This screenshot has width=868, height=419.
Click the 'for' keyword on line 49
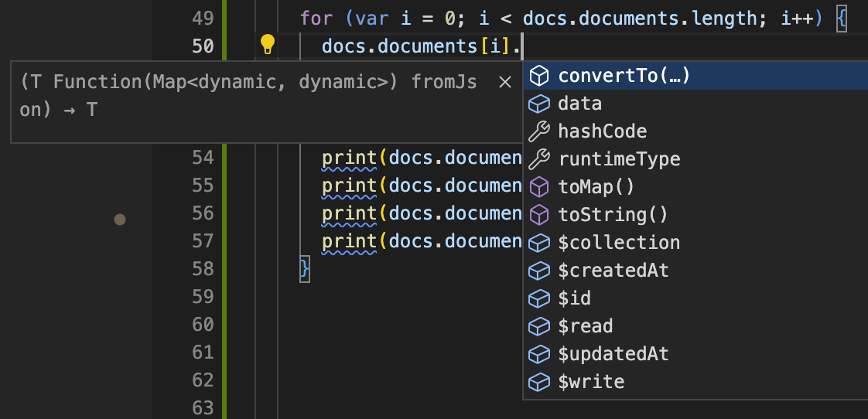(316, 19)
